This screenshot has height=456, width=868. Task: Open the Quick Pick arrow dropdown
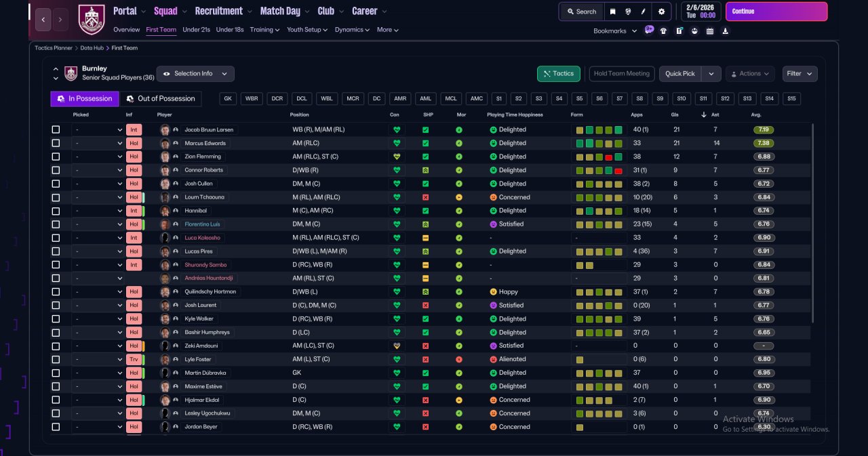point(711,74)
